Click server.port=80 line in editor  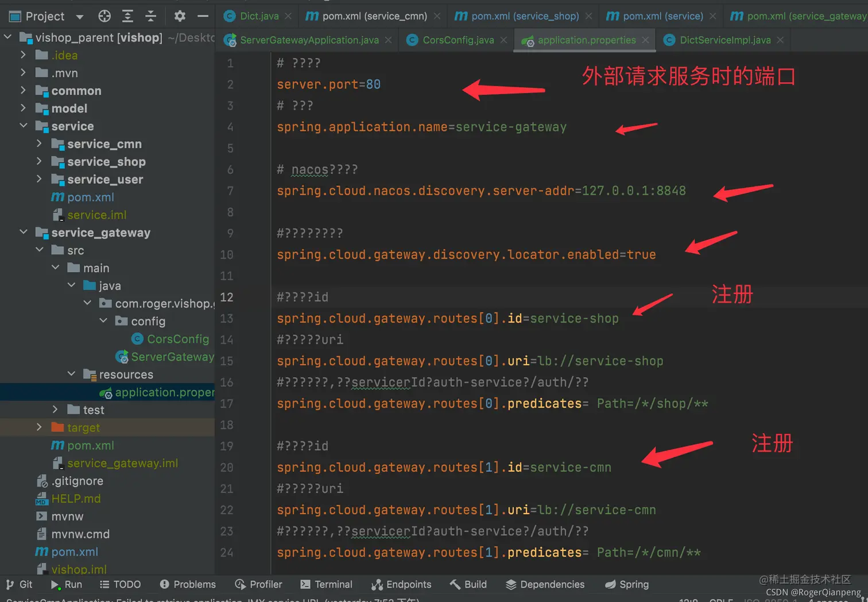click(x=328, y=84)
